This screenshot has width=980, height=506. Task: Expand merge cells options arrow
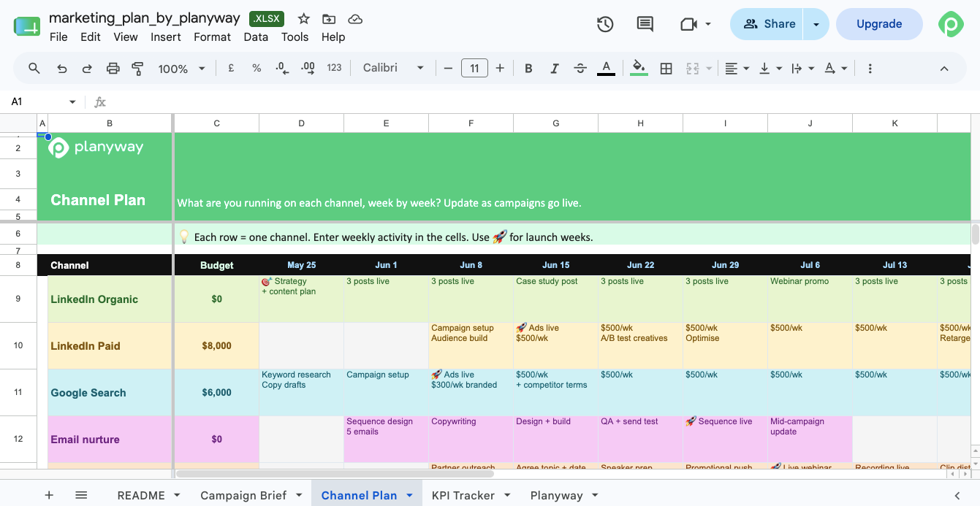coord(709,68)
